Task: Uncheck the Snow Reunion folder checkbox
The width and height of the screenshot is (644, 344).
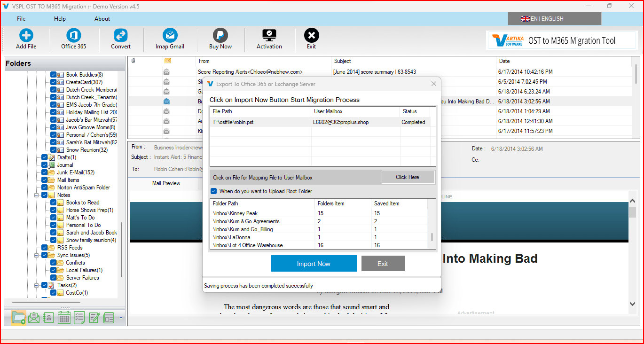Action: (x=54, y=150)
